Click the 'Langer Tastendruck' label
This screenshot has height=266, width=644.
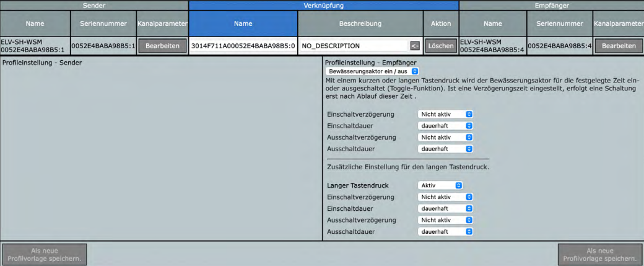pos(358,185)
